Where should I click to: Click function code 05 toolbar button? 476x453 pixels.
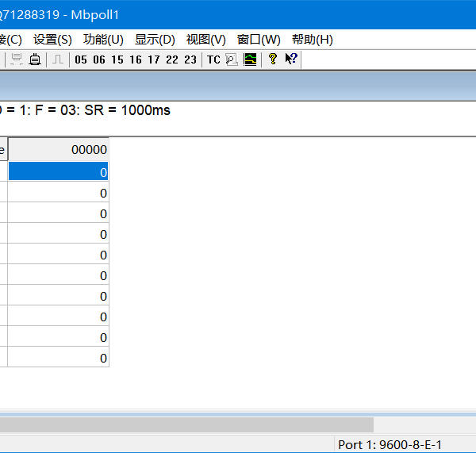(x=81, y=60)
